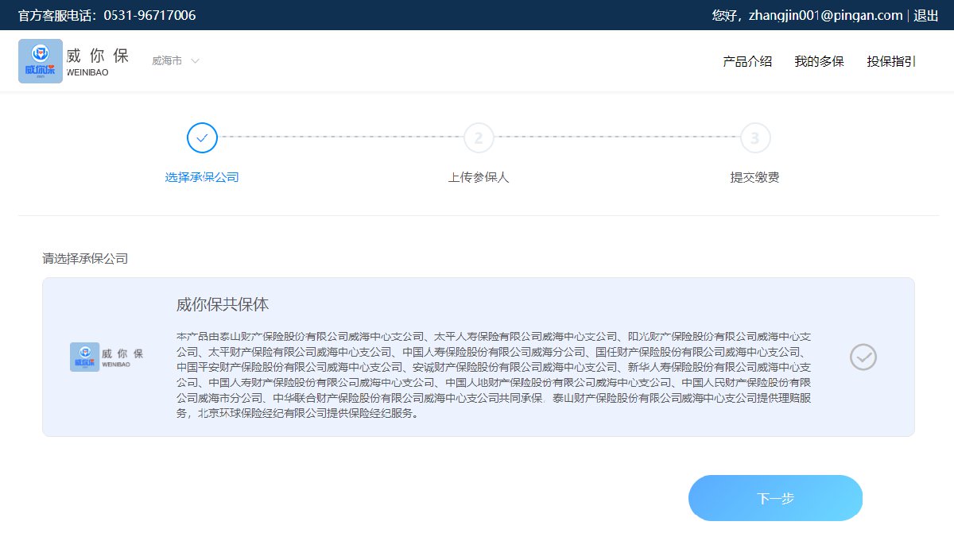Click the step 1 checkmark circle
This screenshot has height=560, width=954.
tap(202, 138)
